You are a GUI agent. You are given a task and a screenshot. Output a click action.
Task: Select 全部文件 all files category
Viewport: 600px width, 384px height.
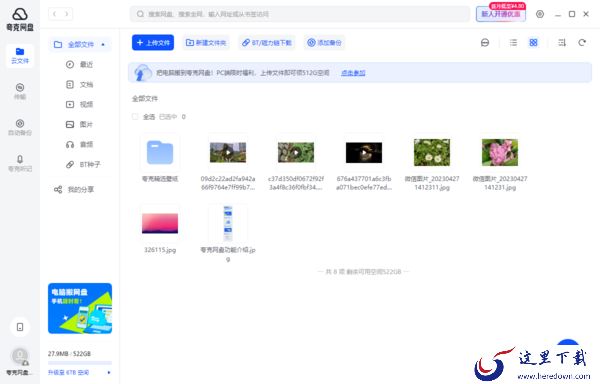coord(80,44)
